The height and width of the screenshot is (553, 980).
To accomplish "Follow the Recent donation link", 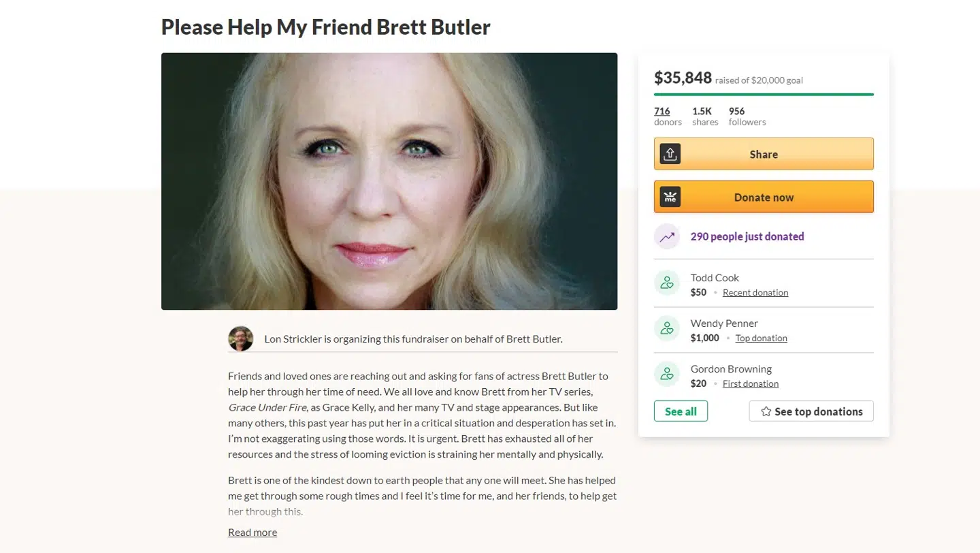I will [755, 292].
